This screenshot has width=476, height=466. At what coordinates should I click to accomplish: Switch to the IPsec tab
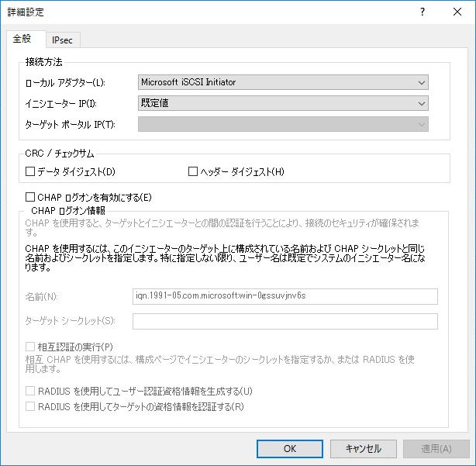point(62,40)
